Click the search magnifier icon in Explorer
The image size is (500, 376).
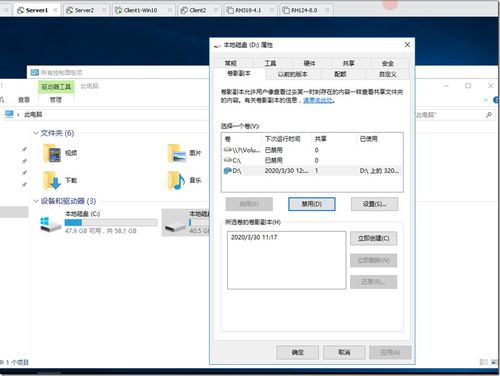489,115
